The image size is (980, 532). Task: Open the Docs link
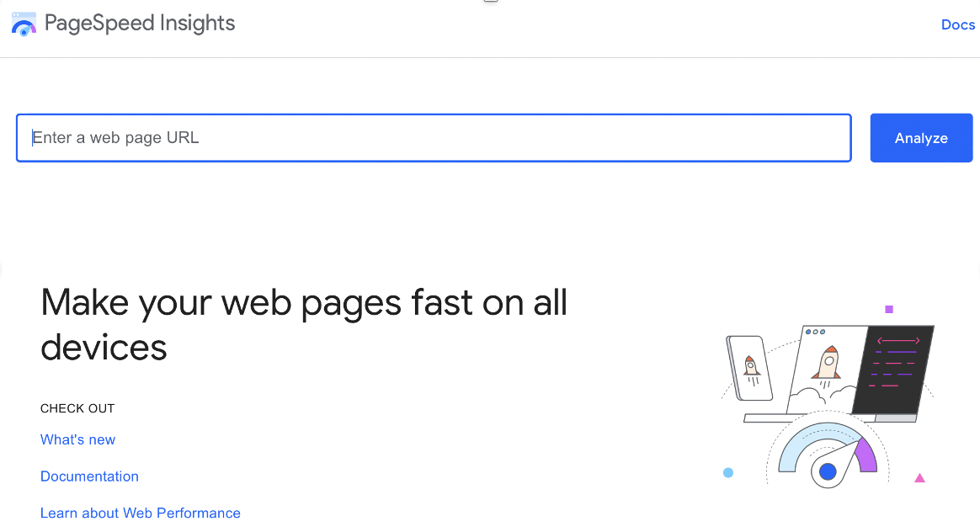click(957, 24)
